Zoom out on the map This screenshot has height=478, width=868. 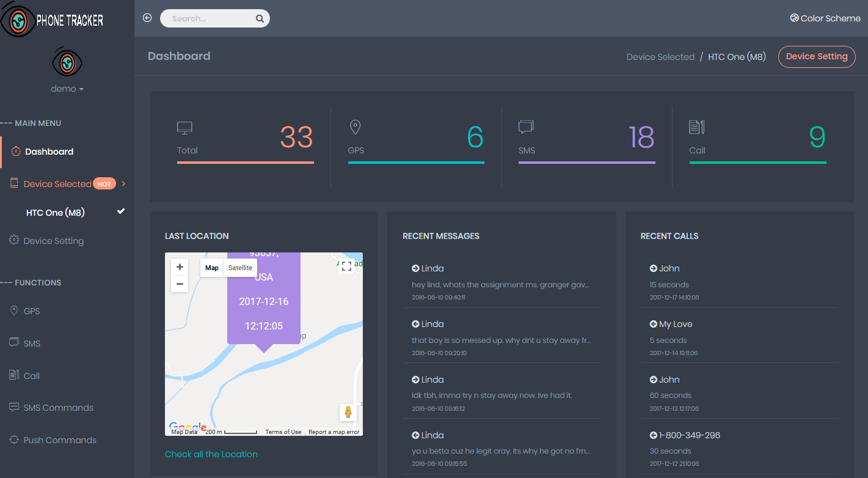coord(180,284)
